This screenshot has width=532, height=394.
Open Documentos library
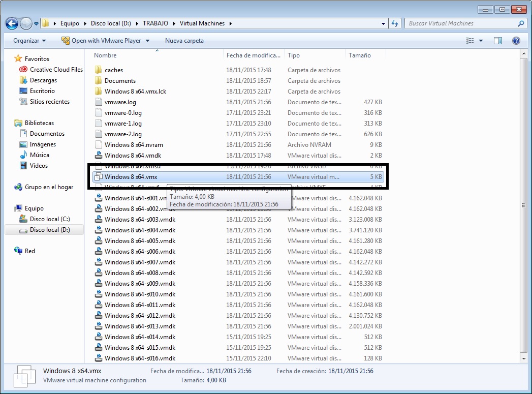click(x=42, y=134)
